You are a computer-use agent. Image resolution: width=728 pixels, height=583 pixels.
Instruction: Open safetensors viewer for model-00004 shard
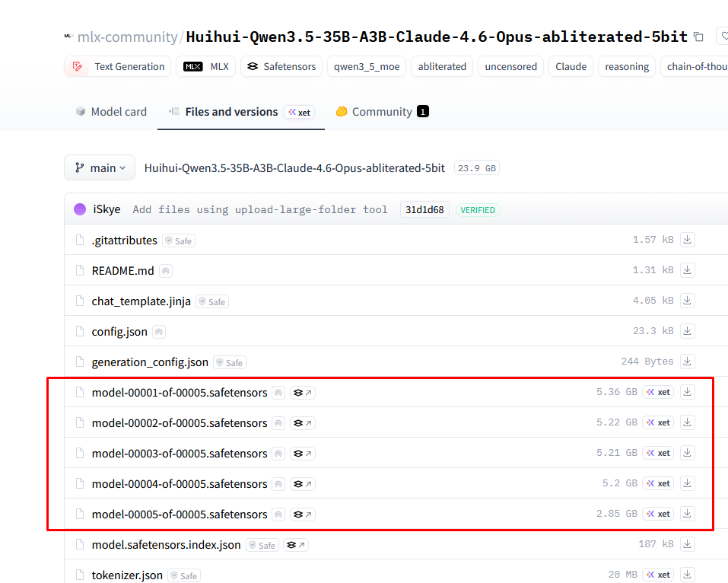(x=303, y=484)
